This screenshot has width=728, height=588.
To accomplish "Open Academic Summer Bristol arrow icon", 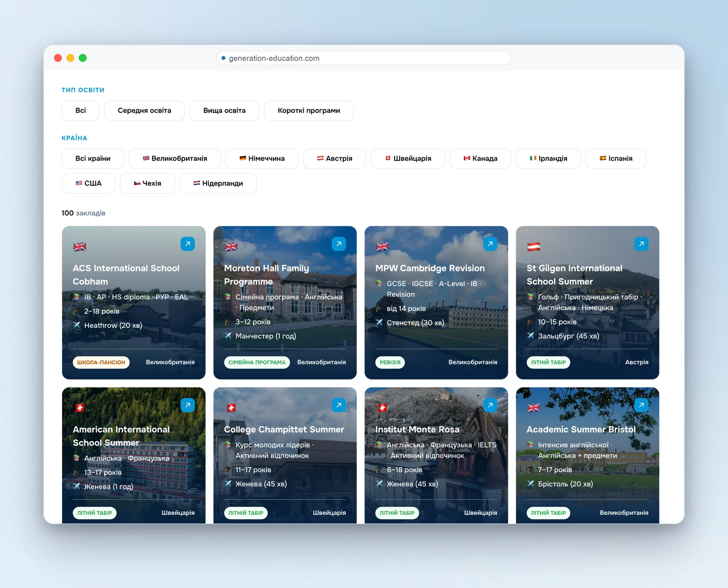I will coord(642,405).
